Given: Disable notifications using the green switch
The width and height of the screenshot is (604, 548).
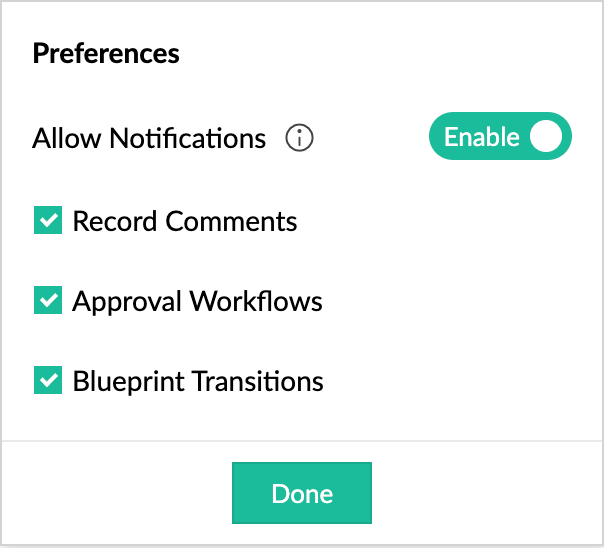Looking at the screenshot, I should [500, 137].
